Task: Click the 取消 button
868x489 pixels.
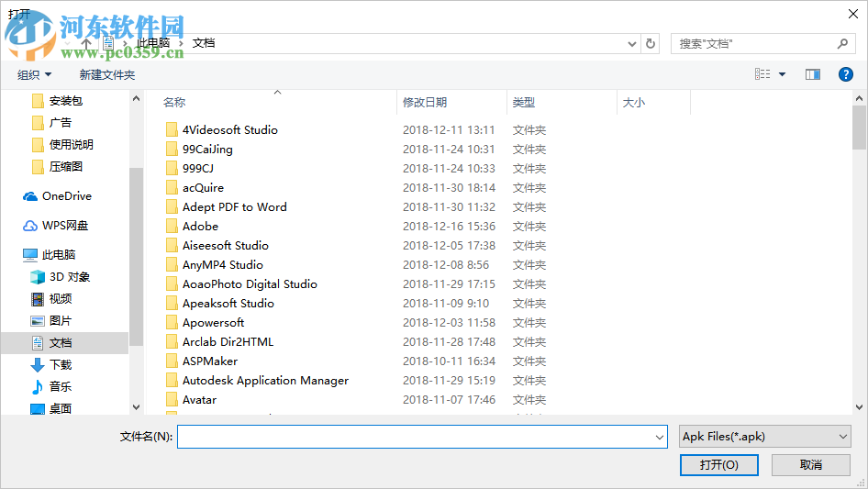Action: (811, 464)
